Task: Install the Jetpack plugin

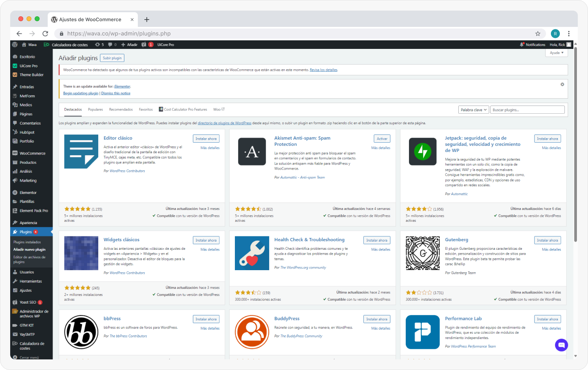Action: click(x=548, y=139)
